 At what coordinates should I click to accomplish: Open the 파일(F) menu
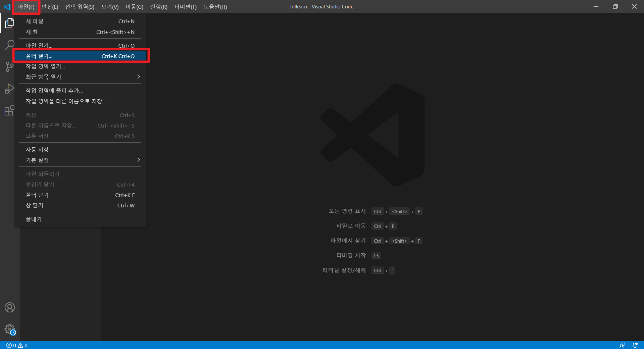pyautogui.click(x=26, y=7)
